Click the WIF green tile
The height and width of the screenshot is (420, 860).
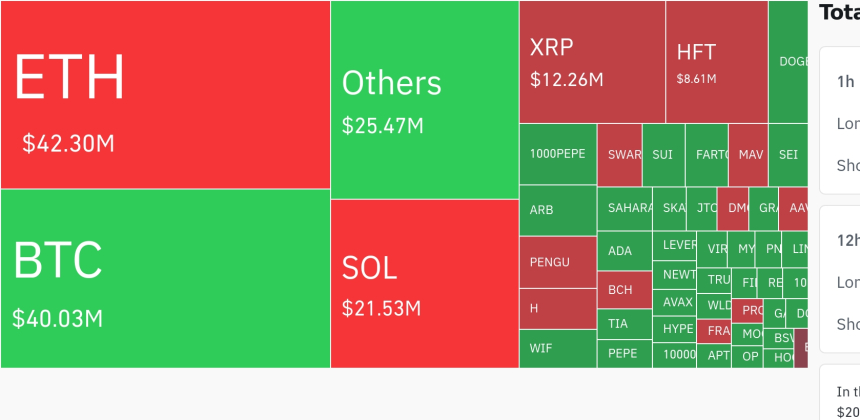tap(557, 348)
